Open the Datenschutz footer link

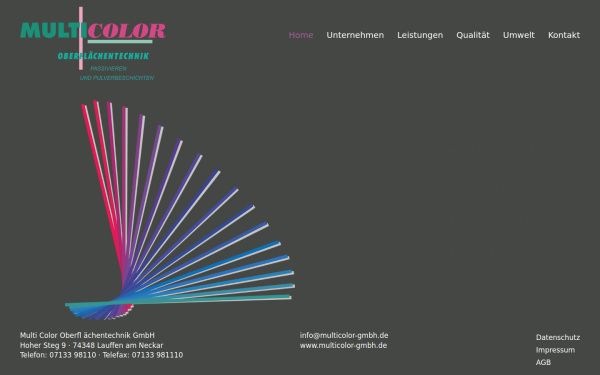pyautogui.click(x=558, y=338)
